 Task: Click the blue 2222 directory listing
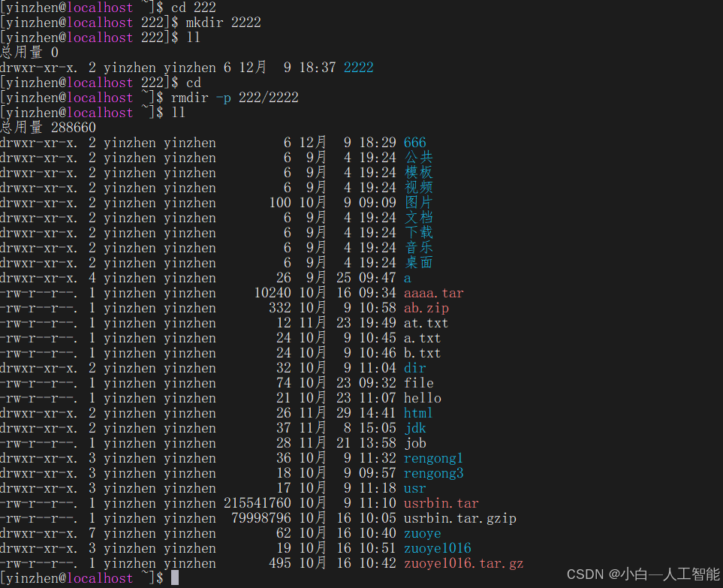point(358,68)
